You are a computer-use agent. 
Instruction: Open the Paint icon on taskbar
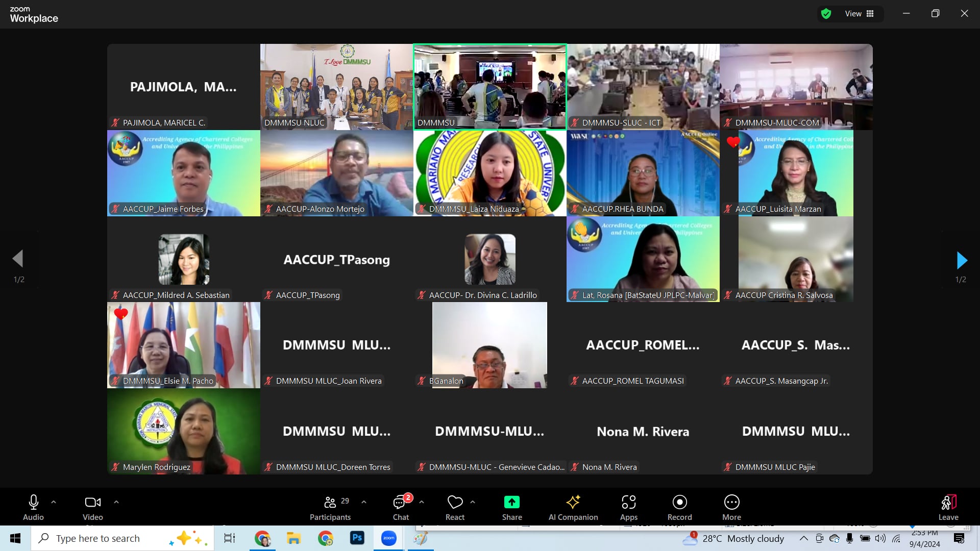[421, 538]
